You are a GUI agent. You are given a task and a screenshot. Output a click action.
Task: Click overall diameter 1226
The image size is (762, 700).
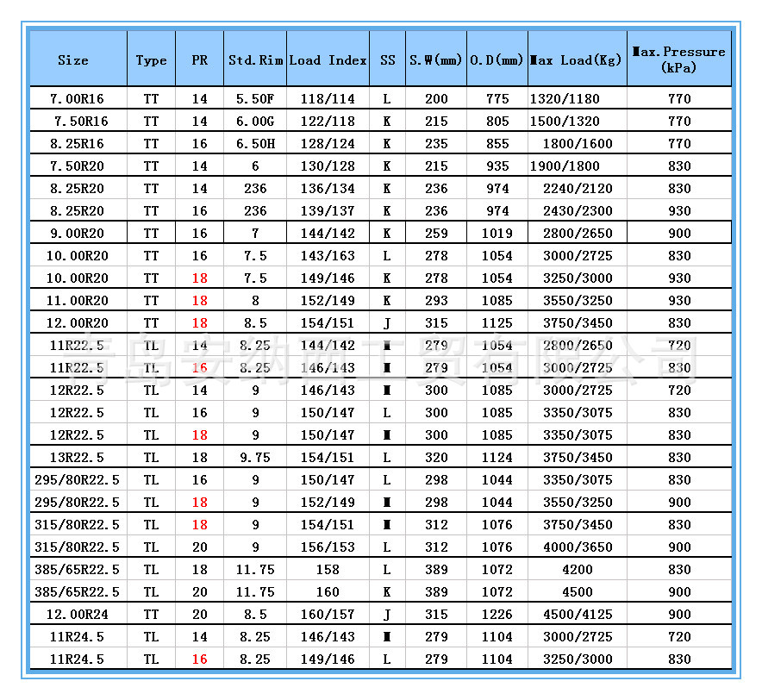coord(497,615)
